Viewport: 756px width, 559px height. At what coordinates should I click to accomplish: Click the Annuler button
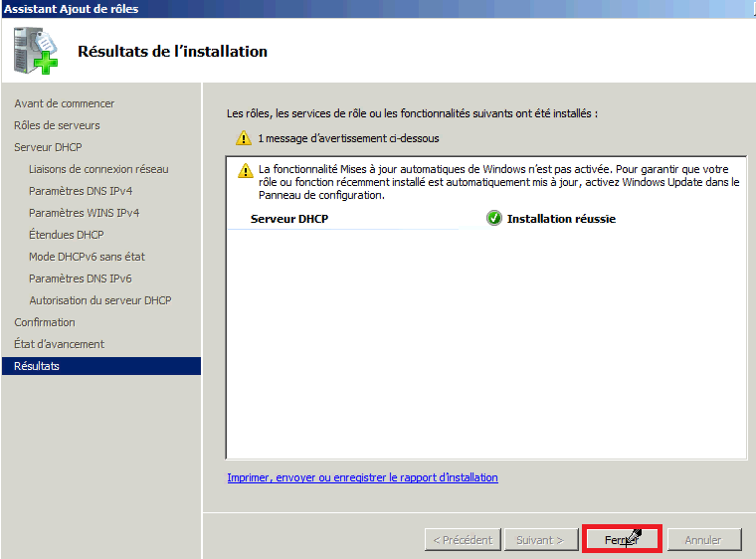tap(704, 540)
